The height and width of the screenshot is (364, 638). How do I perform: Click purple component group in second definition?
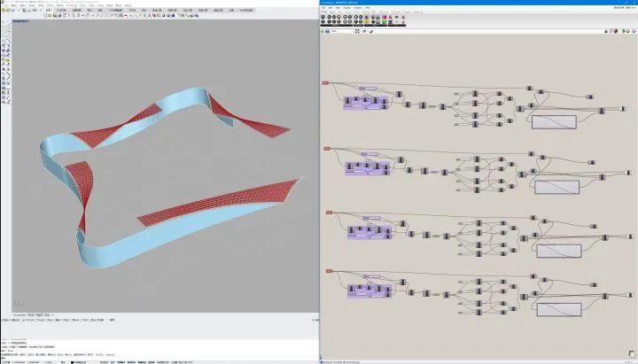tap(368, 168)
